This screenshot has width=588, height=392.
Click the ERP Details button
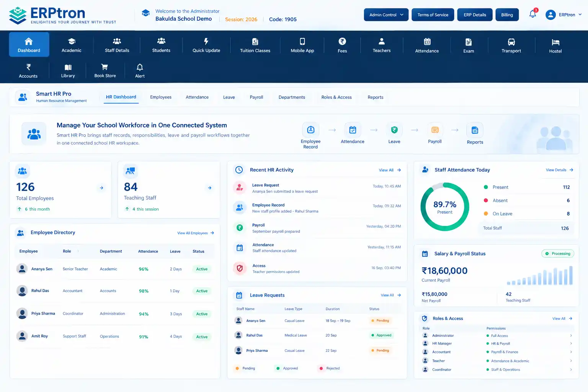475,15
